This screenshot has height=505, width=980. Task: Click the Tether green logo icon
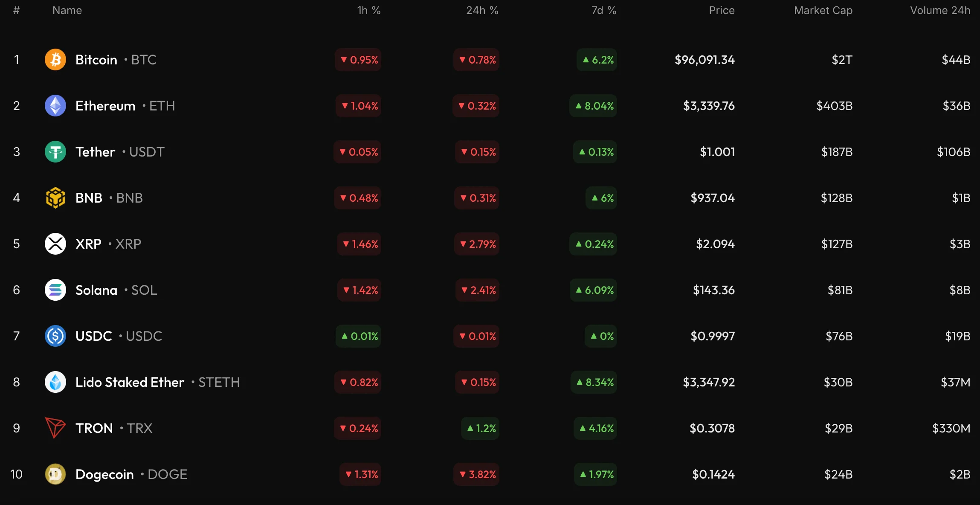pyautogui.click(x=55, y=152)
